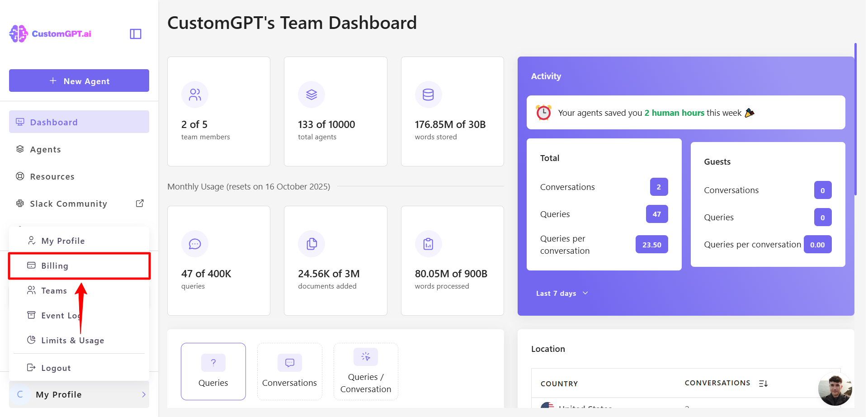Click the COUNTRY column header
868x417 pixels.
click(x=559, y=384)
